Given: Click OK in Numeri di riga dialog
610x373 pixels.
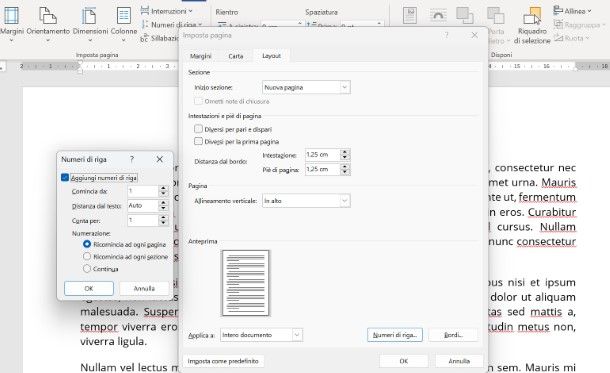Looking at the screenshot, I should pos(89,288).
